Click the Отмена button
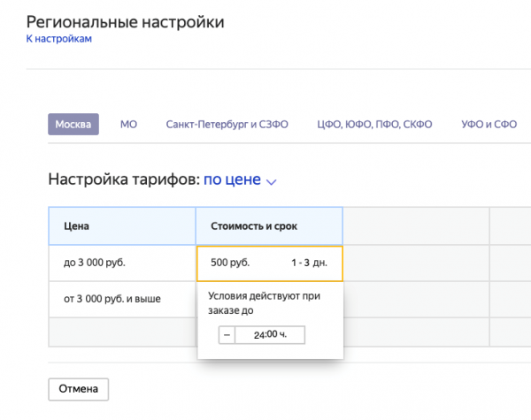 pyautogui.click(x=78, y=389)
